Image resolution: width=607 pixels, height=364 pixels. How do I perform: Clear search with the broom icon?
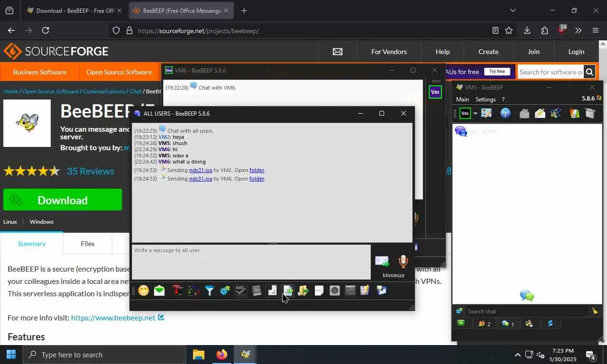coord(595,311)
